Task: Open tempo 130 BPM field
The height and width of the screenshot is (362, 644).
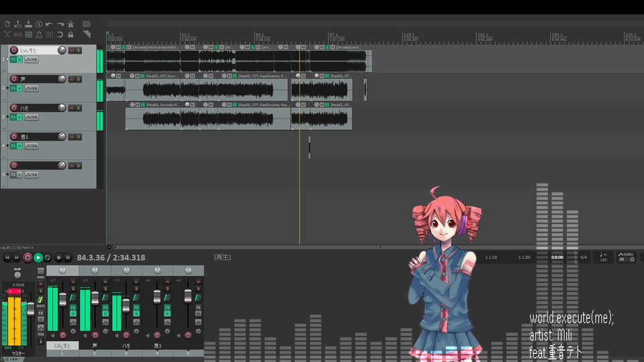Action: click(x=603, y=257)
